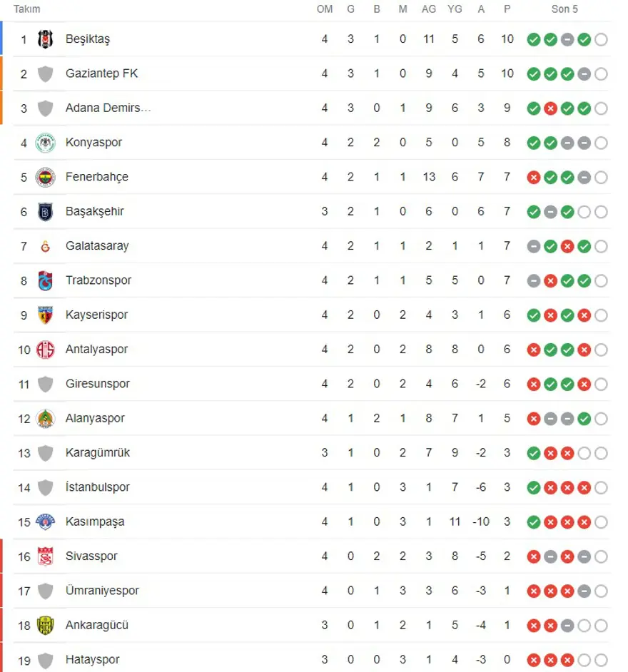Click the Antalyaspor club logo
Viewport: 628px width, 672px height.
(46, 350)
